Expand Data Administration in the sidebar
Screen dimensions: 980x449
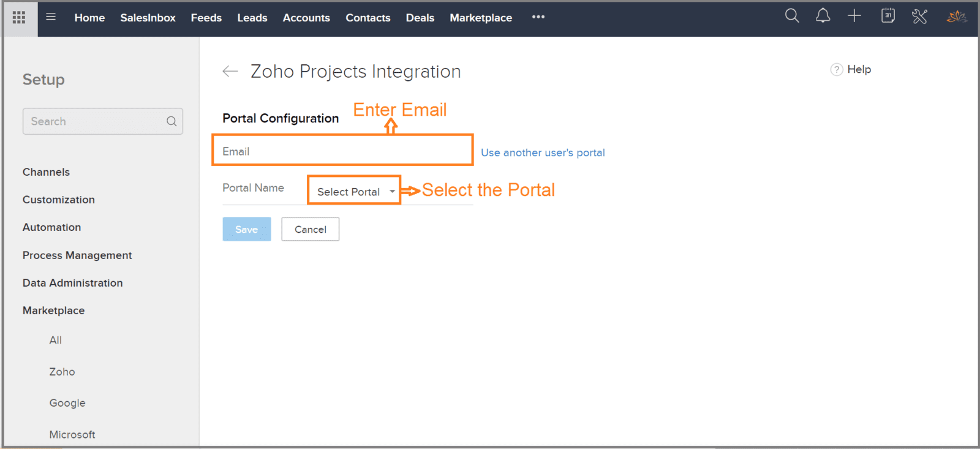73,283
